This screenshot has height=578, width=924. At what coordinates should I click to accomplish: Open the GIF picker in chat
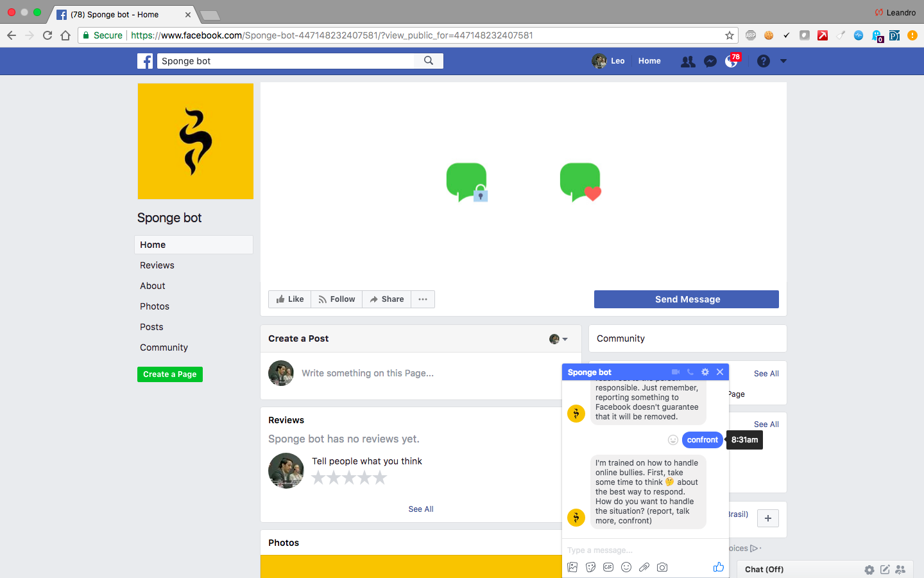(x=608, y=567)
